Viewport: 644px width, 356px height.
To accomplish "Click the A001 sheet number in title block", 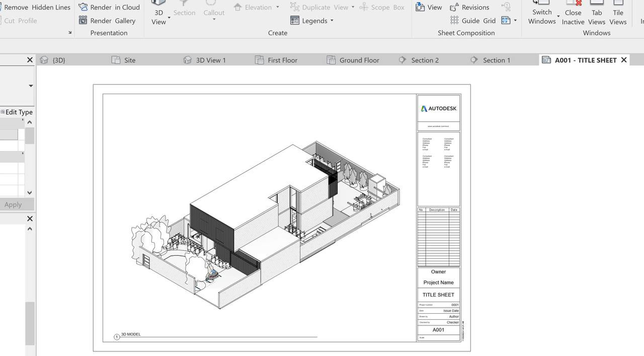I will tap(438, 330).
